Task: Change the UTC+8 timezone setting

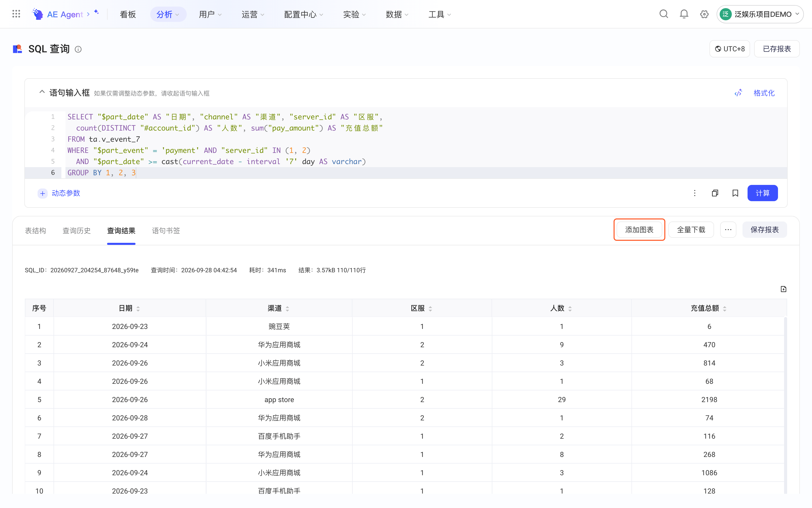Action: pos(730,49)
